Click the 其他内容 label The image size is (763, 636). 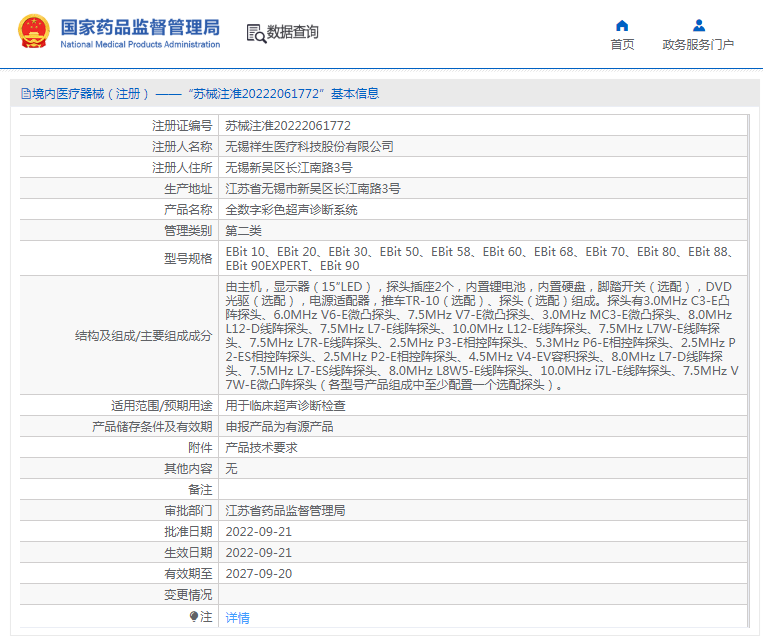[x=188, y=469]
